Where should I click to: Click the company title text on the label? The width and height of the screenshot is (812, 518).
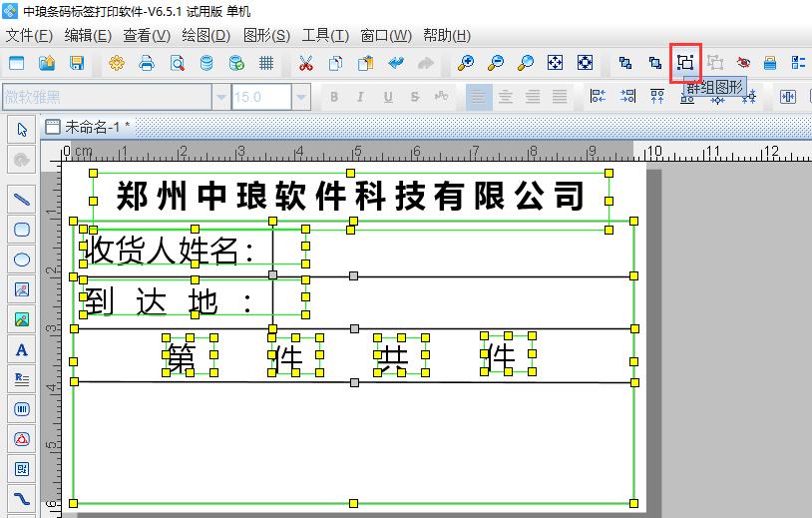[x=350, y=196]
